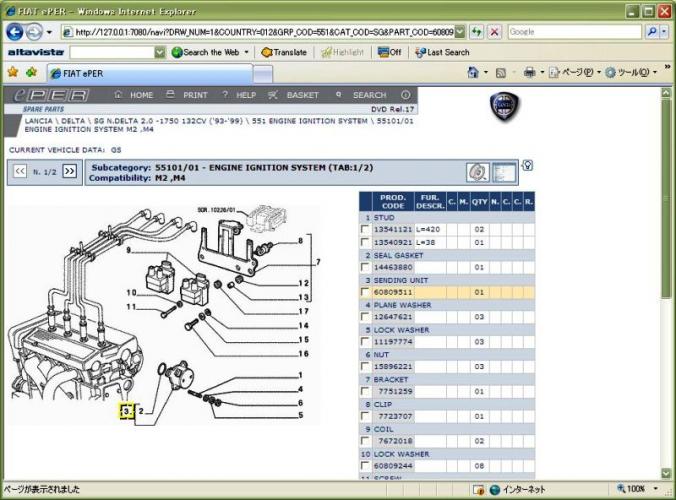Check box for lock washer 60809244
This screenshot has width=676, height=500.
(x=365, y=466)
